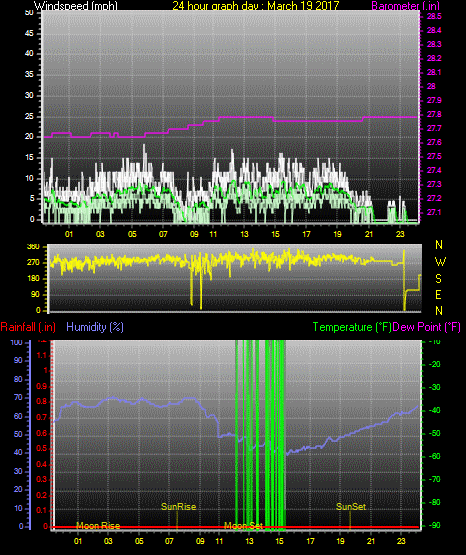Click the -50 temperature scale value
The image size is (466, 555).
point(434,433)
